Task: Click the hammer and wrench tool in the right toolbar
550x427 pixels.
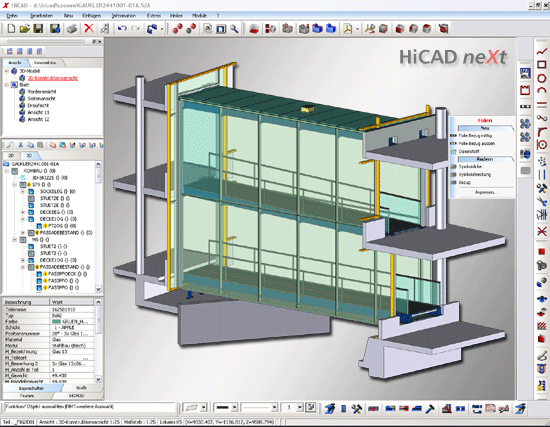Action: click(x=542, y=188)
